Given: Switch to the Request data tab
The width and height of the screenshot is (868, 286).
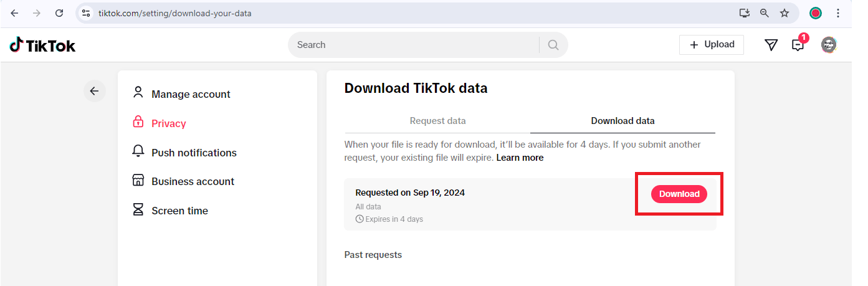Looking at the screenshot, I should point(437,121).
